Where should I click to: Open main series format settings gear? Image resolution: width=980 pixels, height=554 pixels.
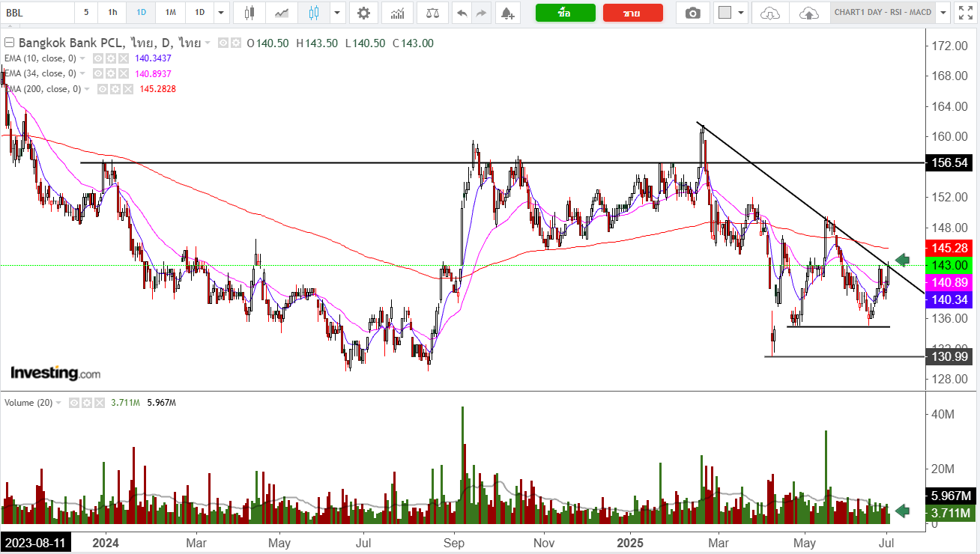coord(235,43)
